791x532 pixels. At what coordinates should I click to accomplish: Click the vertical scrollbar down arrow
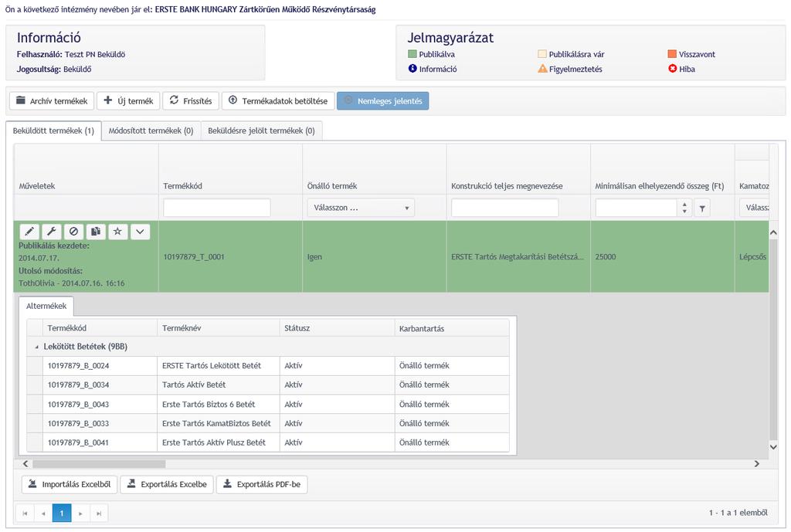(x=773, y=447)
